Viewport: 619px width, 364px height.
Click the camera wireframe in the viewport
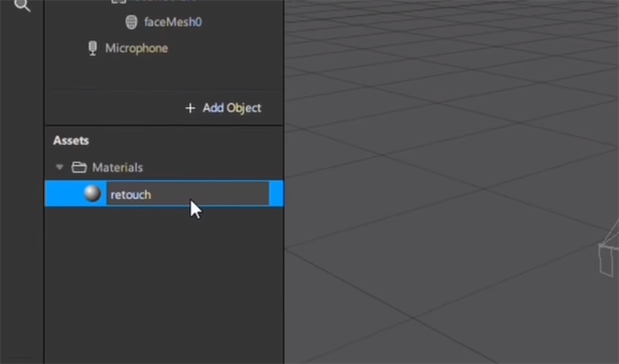click(x=608, y=256)
